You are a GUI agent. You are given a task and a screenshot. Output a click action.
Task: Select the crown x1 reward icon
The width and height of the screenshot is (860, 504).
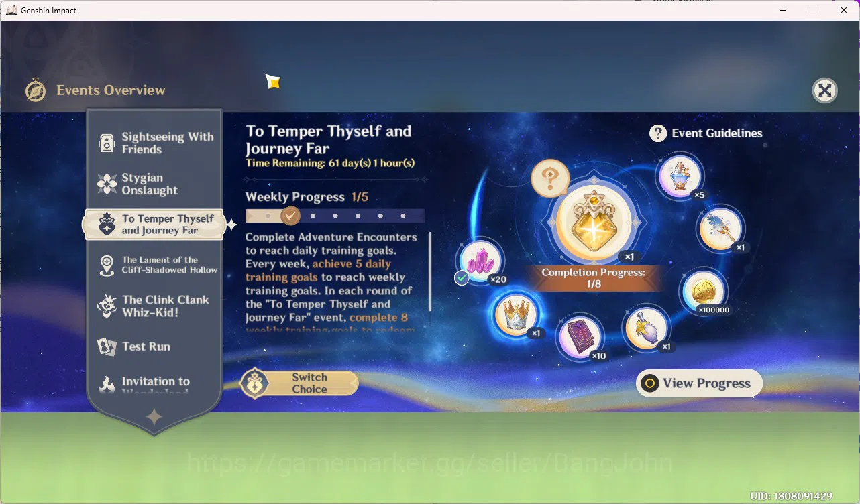[x=516, y=315]
